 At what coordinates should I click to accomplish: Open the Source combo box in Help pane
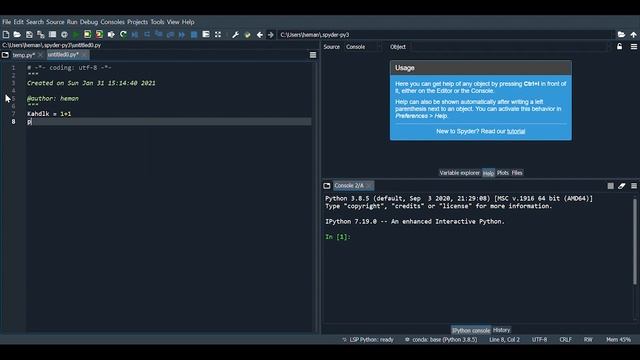point(364,47)
